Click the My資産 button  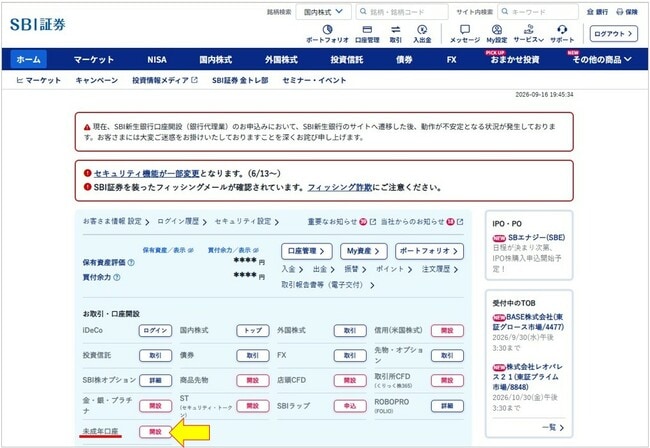pyautogui.click(x=364, y=251)
